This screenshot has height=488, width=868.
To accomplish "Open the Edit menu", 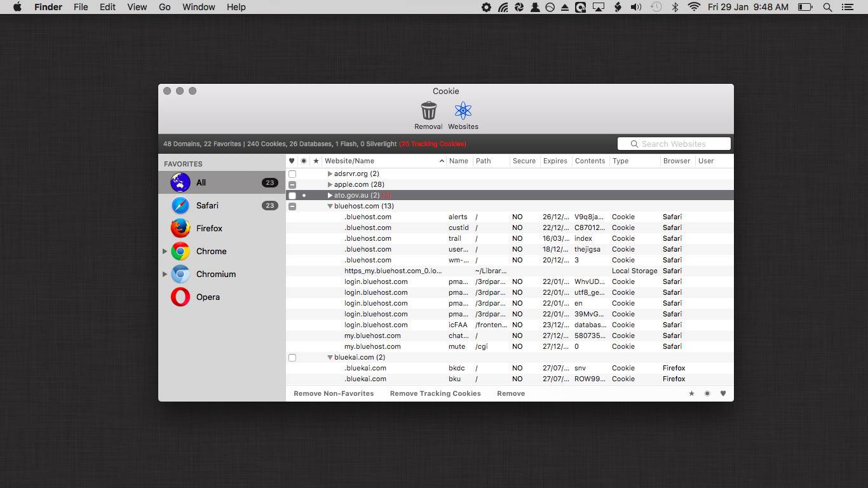I will 107,7.
